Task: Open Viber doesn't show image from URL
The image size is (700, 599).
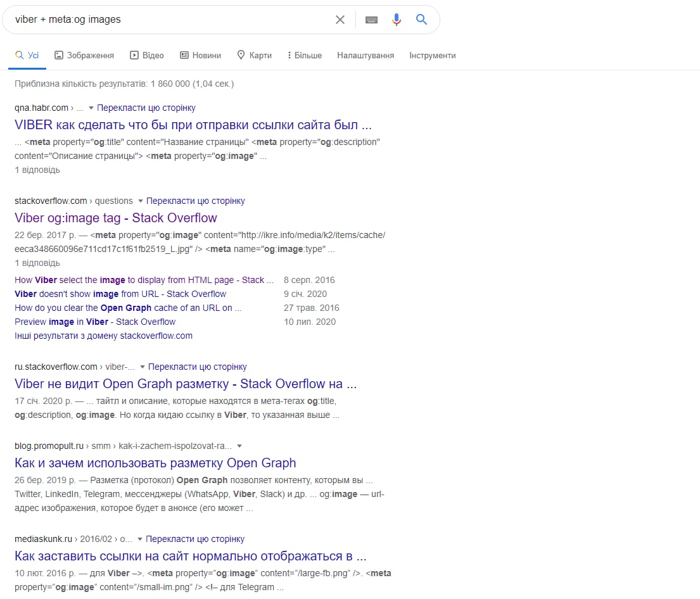Action: pos(120,294)
